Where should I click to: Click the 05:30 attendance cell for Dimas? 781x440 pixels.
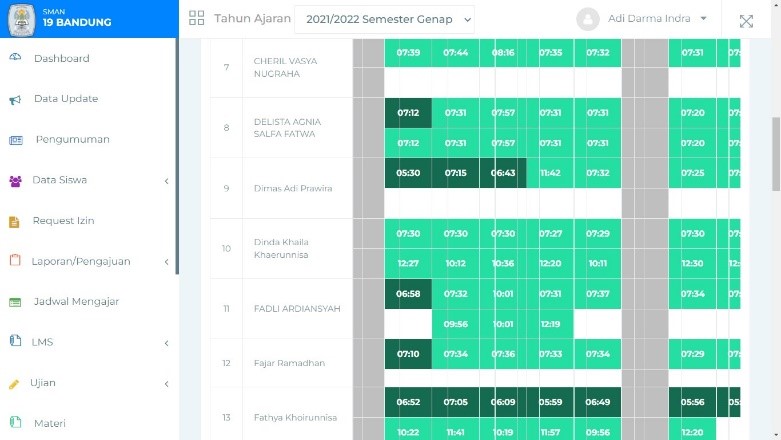click(408, 173)
